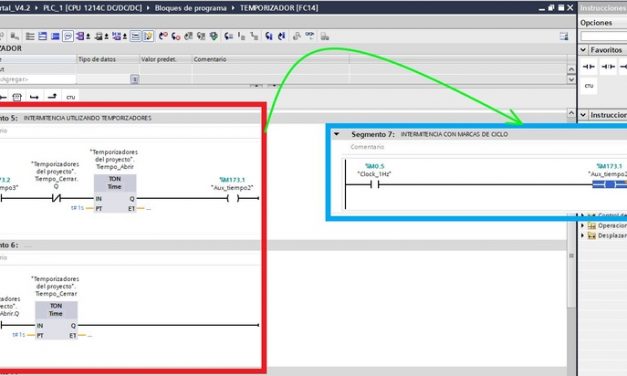Click the solid blue block toolbar icon
This screenshot has height=376, width=627.
pyautogui.click(x=55, y=36)
